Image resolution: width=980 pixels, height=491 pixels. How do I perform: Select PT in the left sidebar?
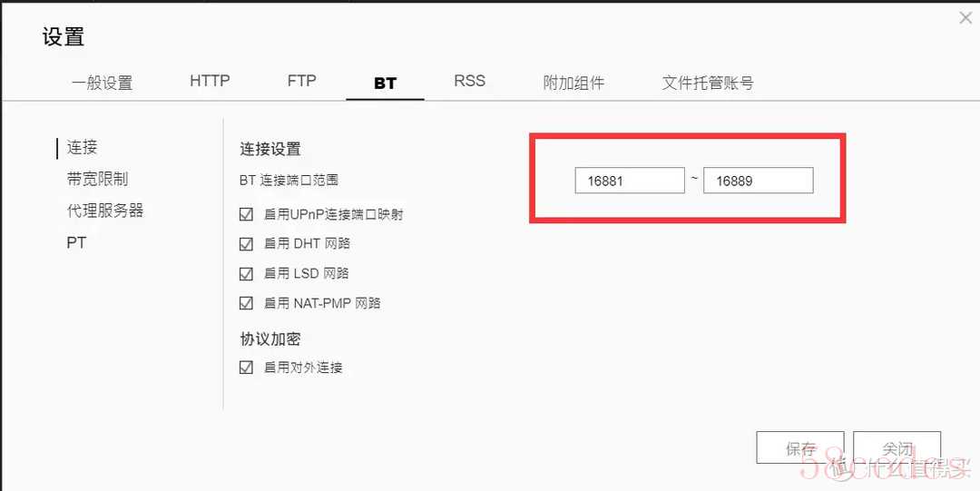76,242
